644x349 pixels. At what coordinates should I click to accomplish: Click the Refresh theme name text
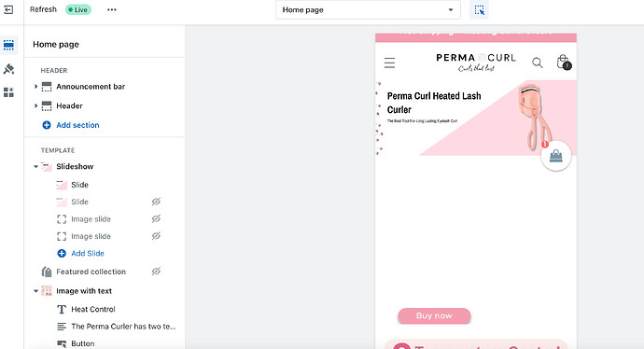point(43,9)
